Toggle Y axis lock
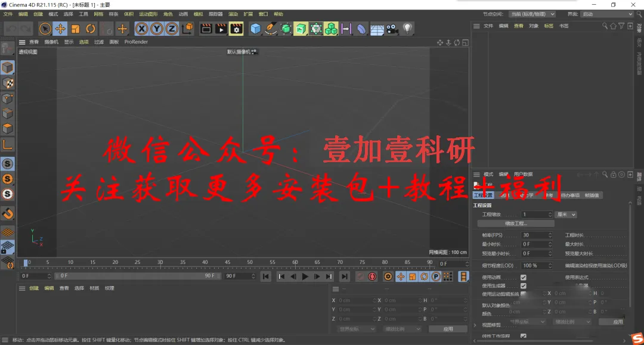This screenshot has width=644, height=345. [x=156, y=29]
